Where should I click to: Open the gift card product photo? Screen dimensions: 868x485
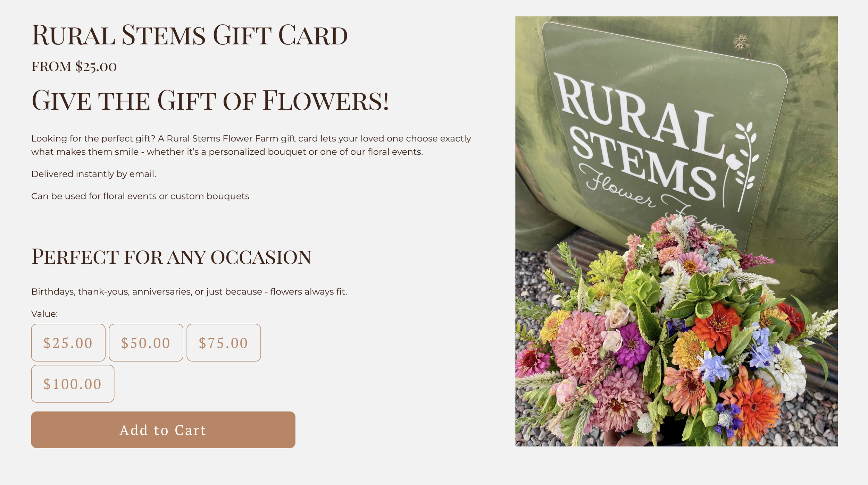pyautogui.click(x=676, y=231)
